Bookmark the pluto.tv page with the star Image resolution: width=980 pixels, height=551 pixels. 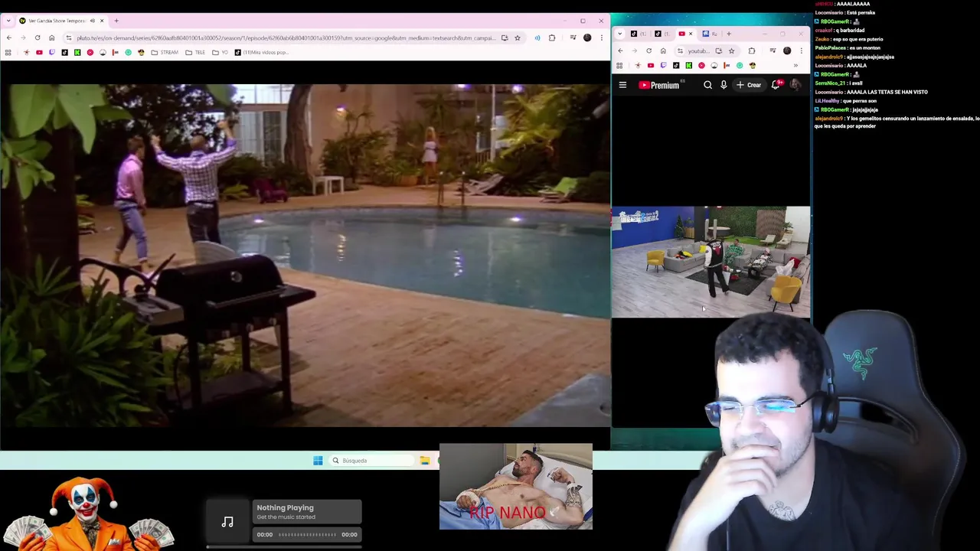coord(517,37)
